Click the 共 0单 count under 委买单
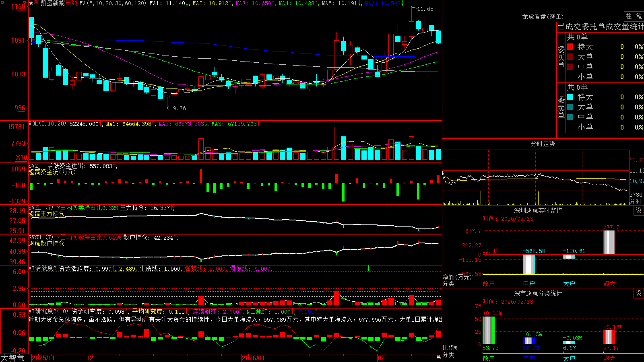Image resolution: width=644 pixels, height=362 pixels. tap(577, 37)
